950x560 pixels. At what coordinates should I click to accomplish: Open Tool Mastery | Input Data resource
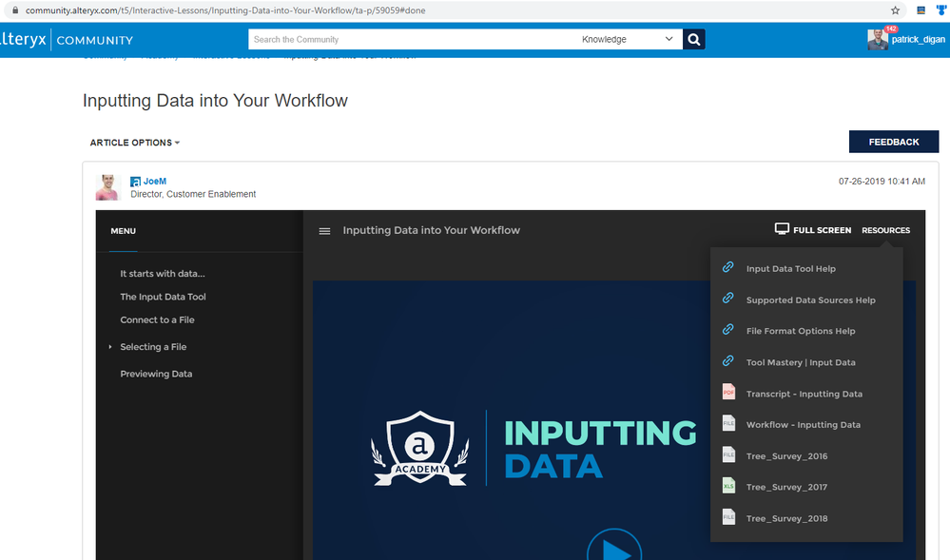click(x=801, y=362)
